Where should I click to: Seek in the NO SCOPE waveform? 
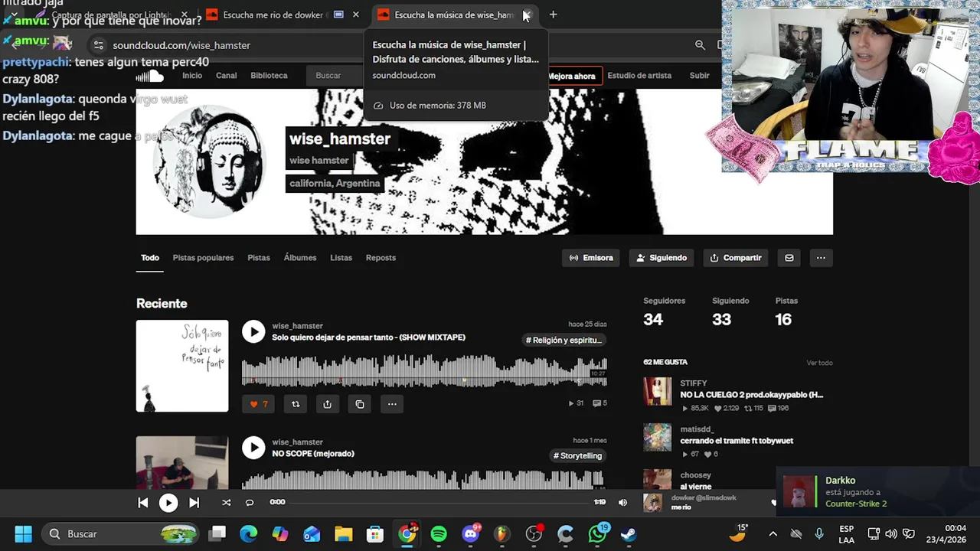click(x=424, y=481)
